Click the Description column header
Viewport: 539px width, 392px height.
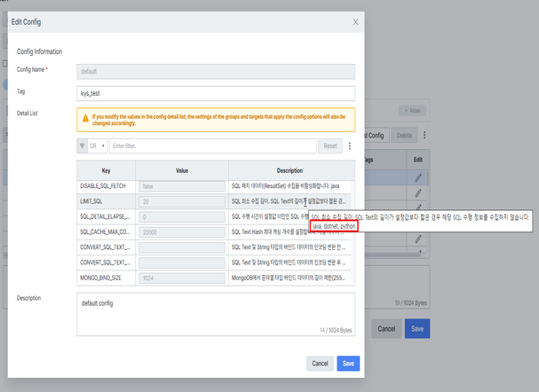(291, 170)
